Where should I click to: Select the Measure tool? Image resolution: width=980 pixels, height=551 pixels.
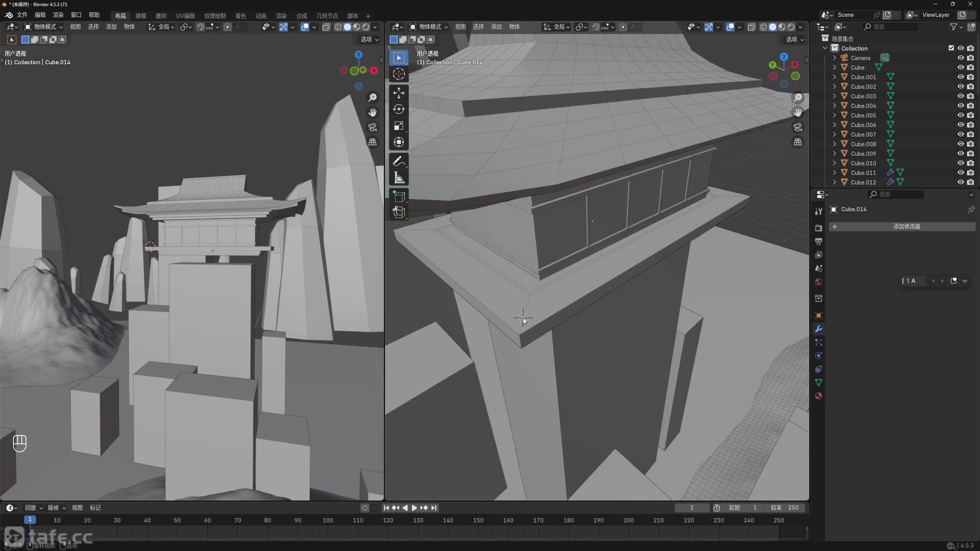coord(399,178)
